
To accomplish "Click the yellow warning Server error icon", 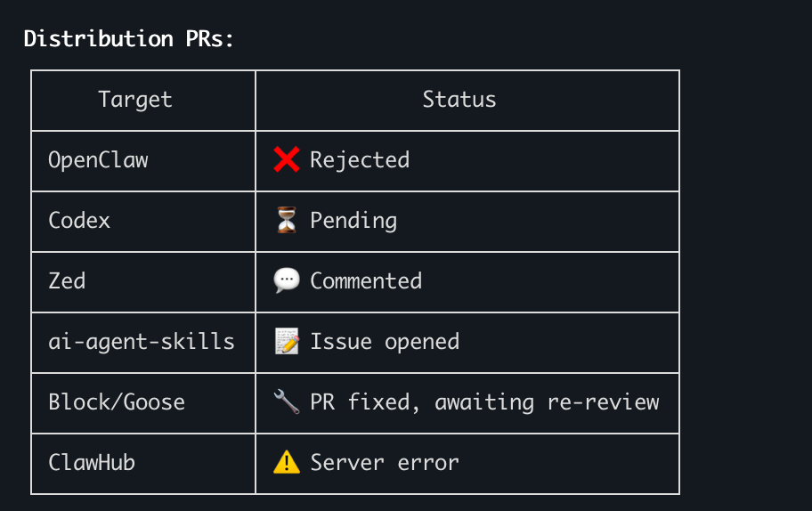I will [x=287, y=462].
